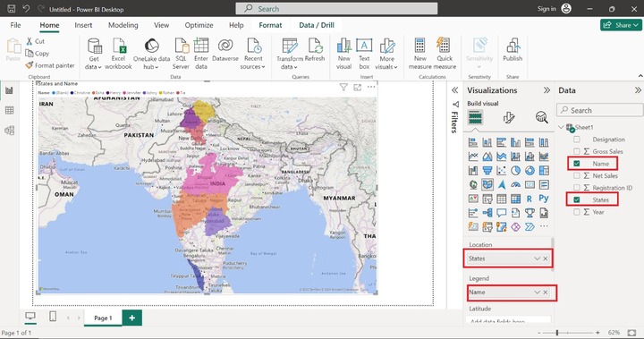Pick the Pie chart visual
644x339 pixels.
(515, 170)
